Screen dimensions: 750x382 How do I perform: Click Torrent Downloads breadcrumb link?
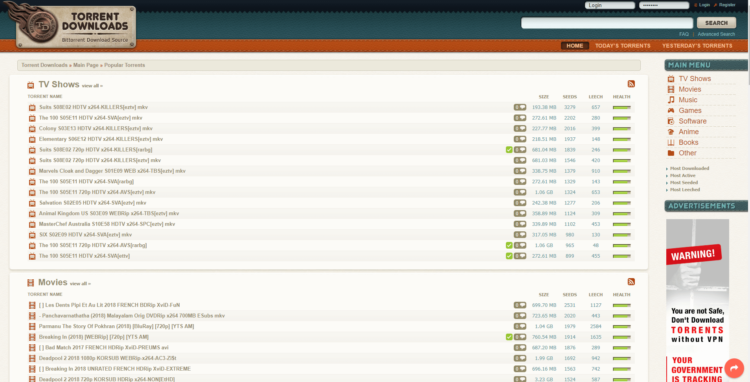tap(44, 65)
